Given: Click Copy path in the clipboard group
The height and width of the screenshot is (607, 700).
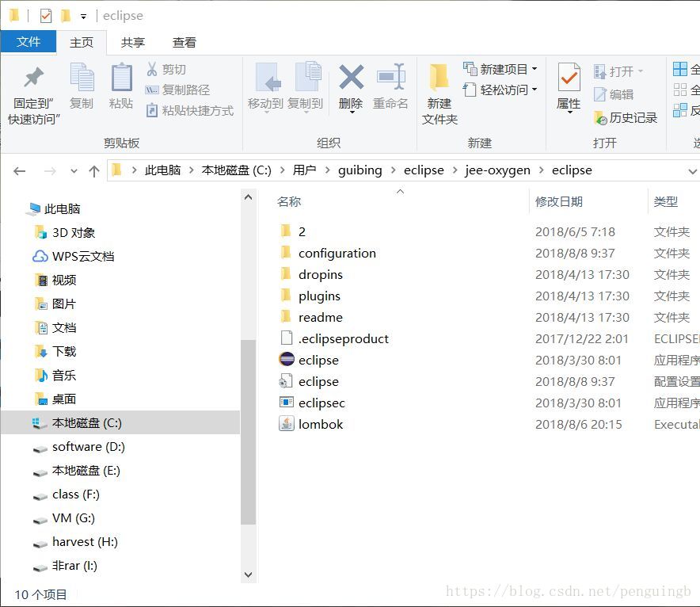Looking at the screenshot, I should click(177, 90).
